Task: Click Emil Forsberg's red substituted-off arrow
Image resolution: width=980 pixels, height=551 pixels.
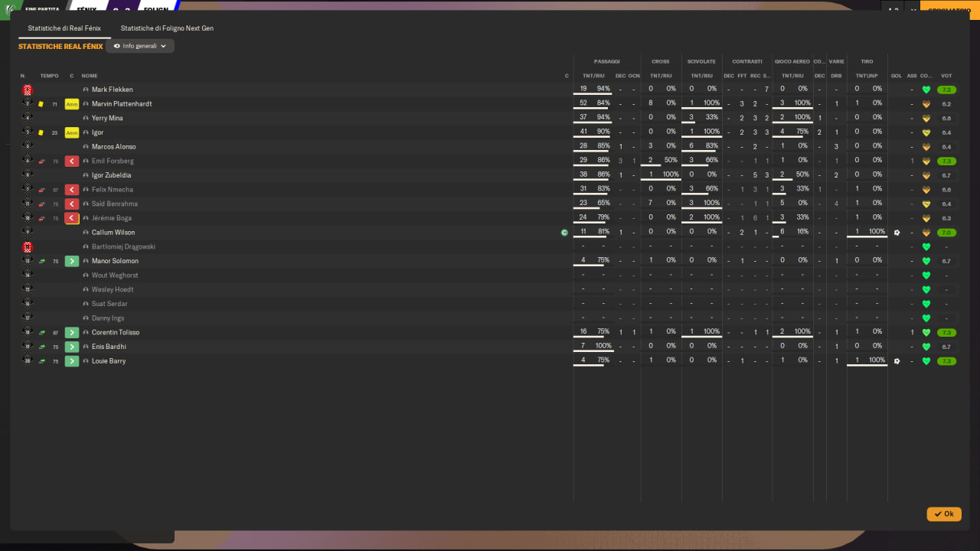Action: click(x=72, y=161)
